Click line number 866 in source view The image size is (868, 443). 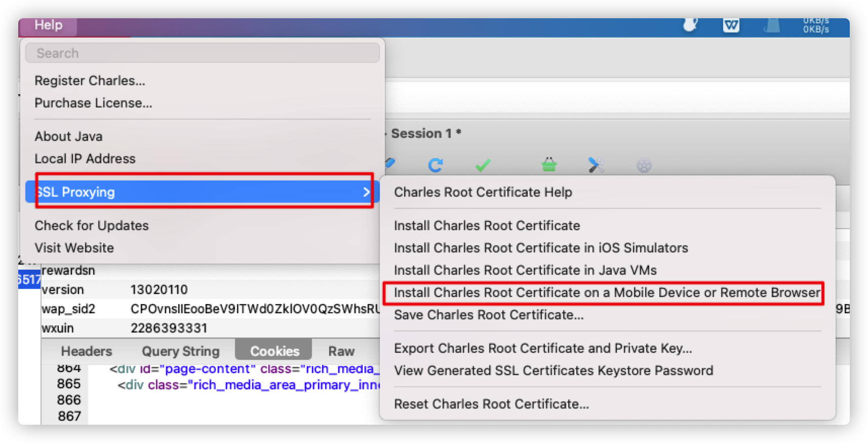(x=69, y=400)
